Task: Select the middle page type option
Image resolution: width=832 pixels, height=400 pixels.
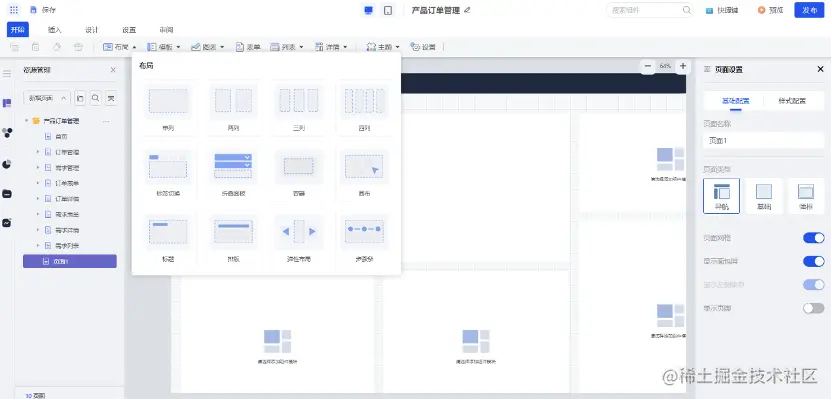Action: 764,196
